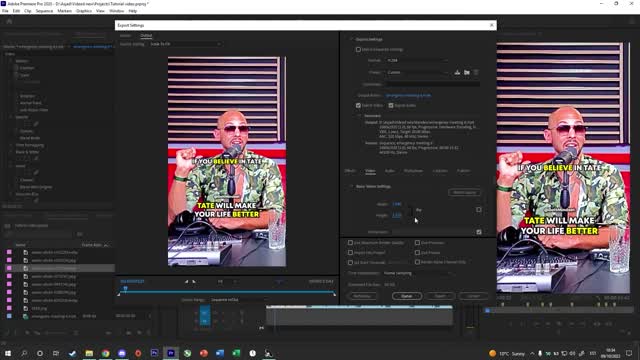Click the Height value field

pos(396,215)
